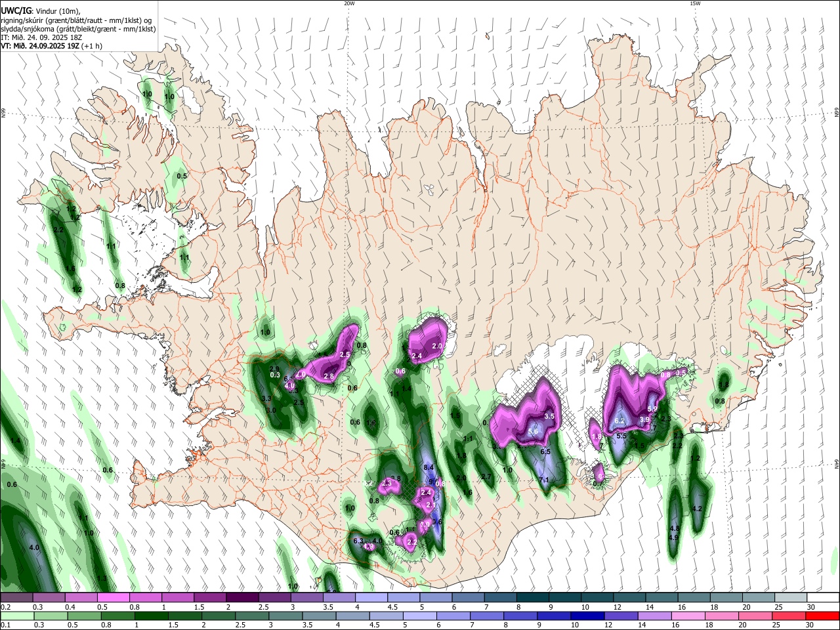Select the '7.1' precipitation value
Image resolution: width=840 pixels, height=630 pixels.
tap(543, 480)
